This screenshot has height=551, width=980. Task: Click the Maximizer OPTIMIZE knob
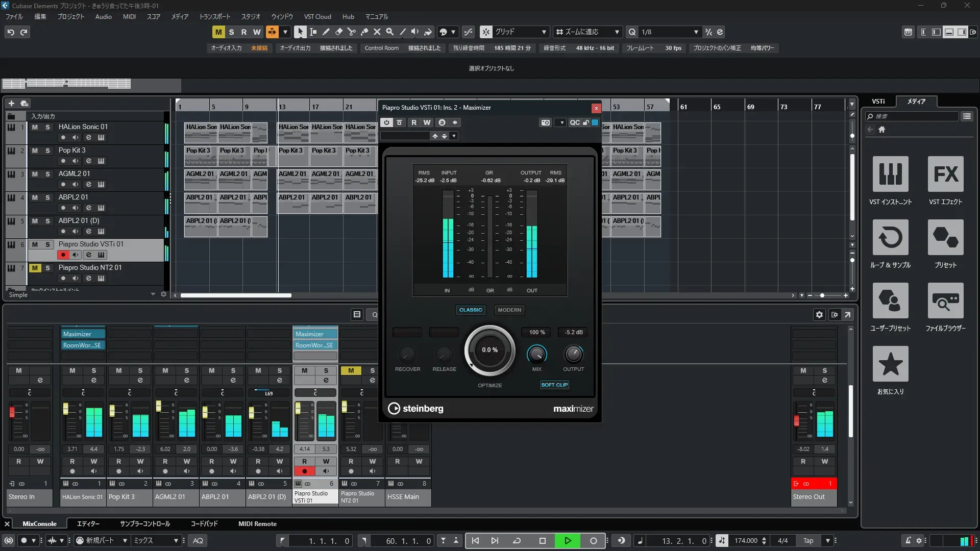coord(489,350)
